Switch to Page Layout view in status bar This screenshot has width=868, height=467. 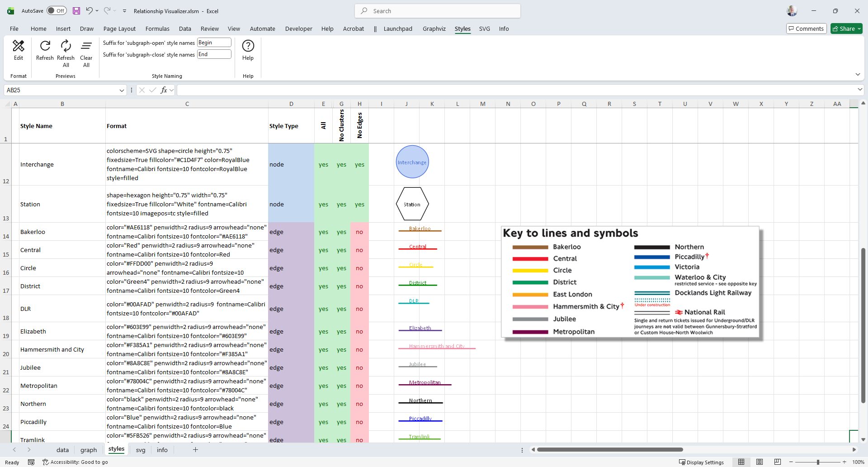[x=759, y=462]
